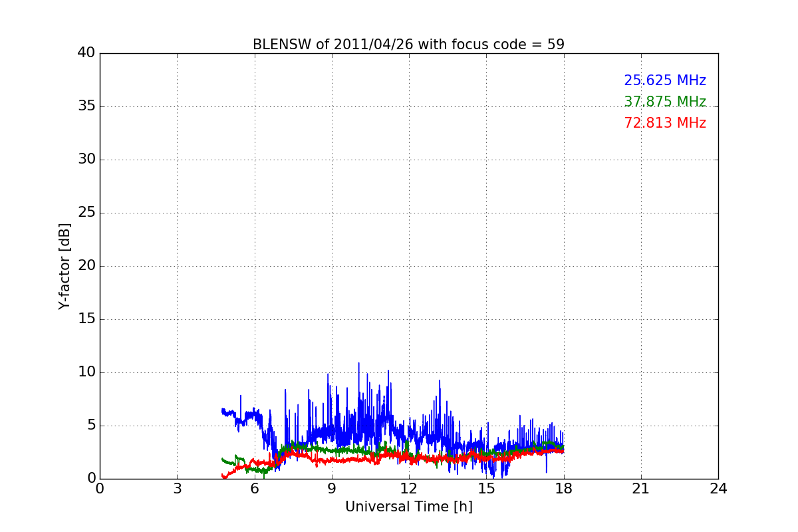798x532 pixels.
Task: Select the green 37.875 MHz legend label
Action: 665,102
